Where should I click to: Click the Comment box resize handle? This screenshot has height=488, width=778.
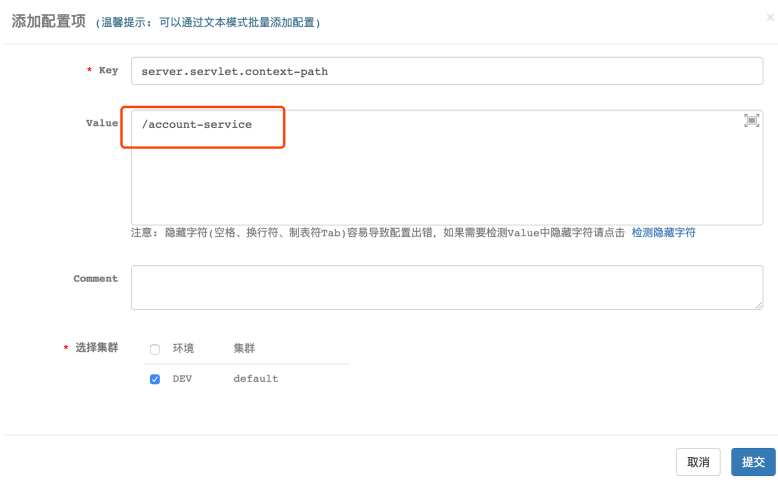point(759,305)
